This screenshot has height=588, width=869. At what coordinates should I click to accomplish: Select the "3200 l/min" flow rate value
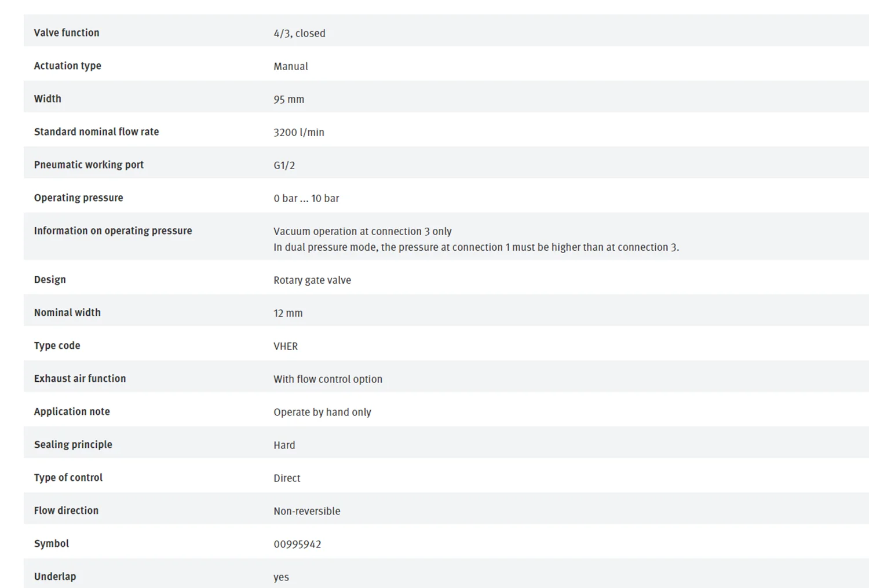(x=298, y=133)
